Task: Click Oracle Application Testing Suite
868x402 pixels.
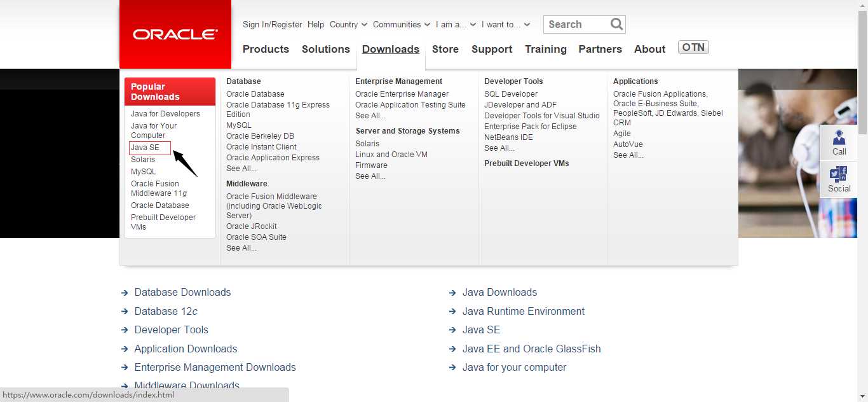Action: click(x=410, y=105)
